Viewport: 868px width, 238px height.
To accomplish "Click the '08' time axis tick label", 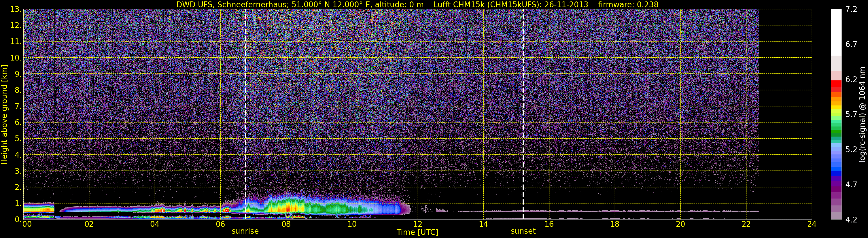I will (286, 224).
